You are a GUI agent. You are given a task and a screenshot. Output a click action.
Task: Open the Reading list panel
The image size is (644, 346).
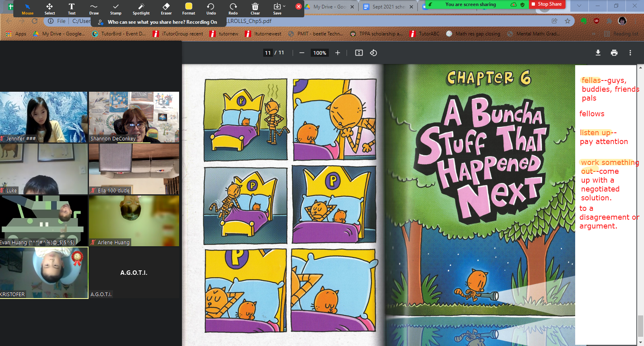(x=621, y=34)
